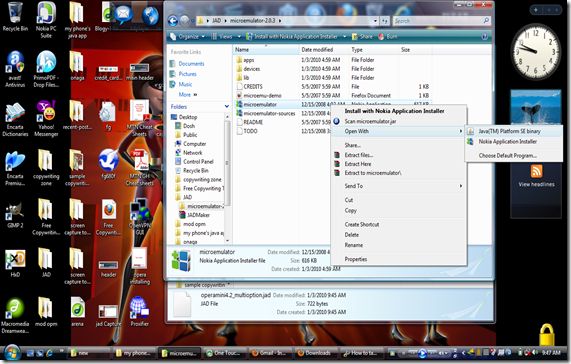
Task: Click View headlines in feed gadget
Action: [536, 184]
